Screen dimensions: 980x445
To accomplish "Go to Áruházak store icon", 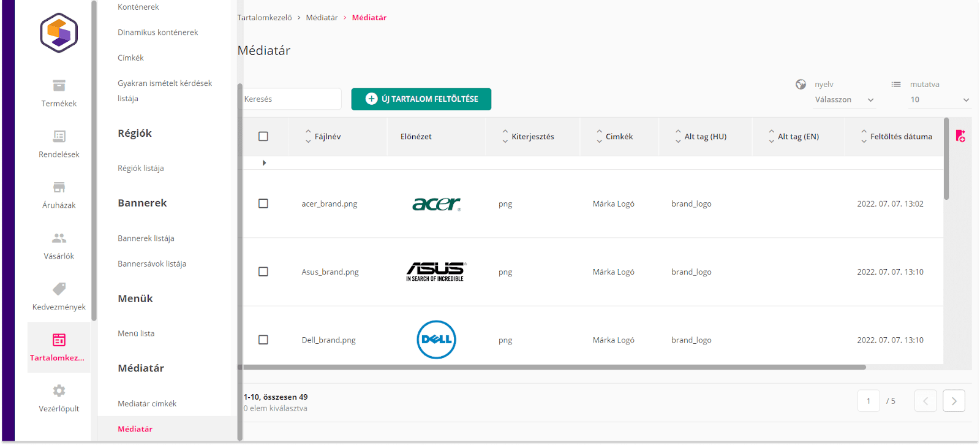I will (59, 187).
